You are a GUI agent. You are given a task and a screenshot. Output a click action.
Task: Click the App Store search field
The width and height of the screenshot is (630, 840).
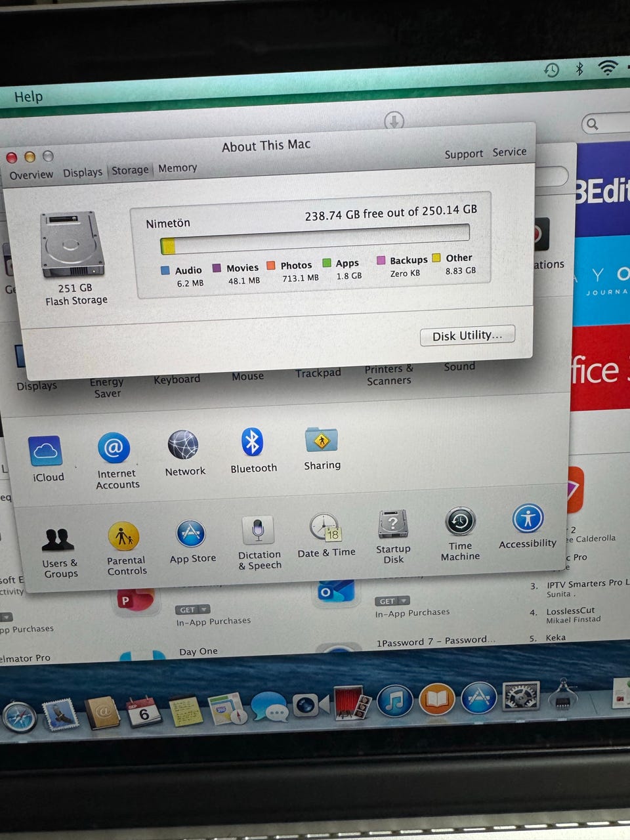pos(606,123)
